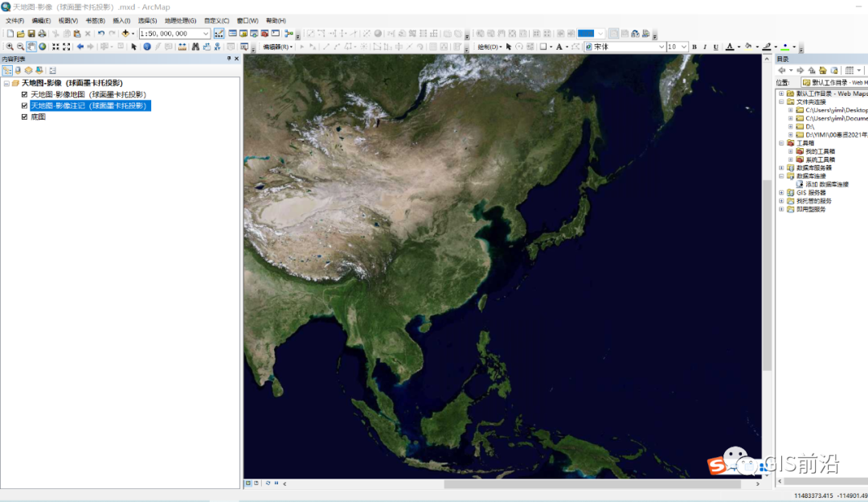Open the 绘制(D) drawing menu
Image resolution: width=868 pixels, height=502 pixels.
tap(489, 47)
